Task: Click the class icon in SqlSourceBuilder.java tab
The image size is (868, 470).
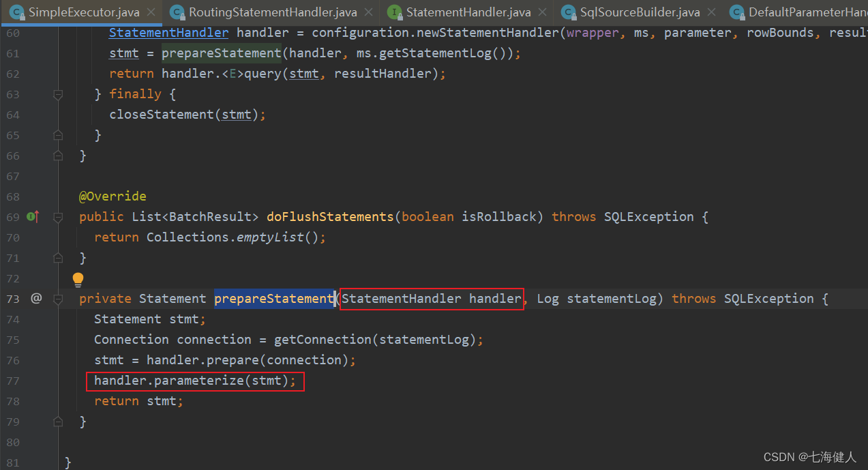Action: click(570, 12)
